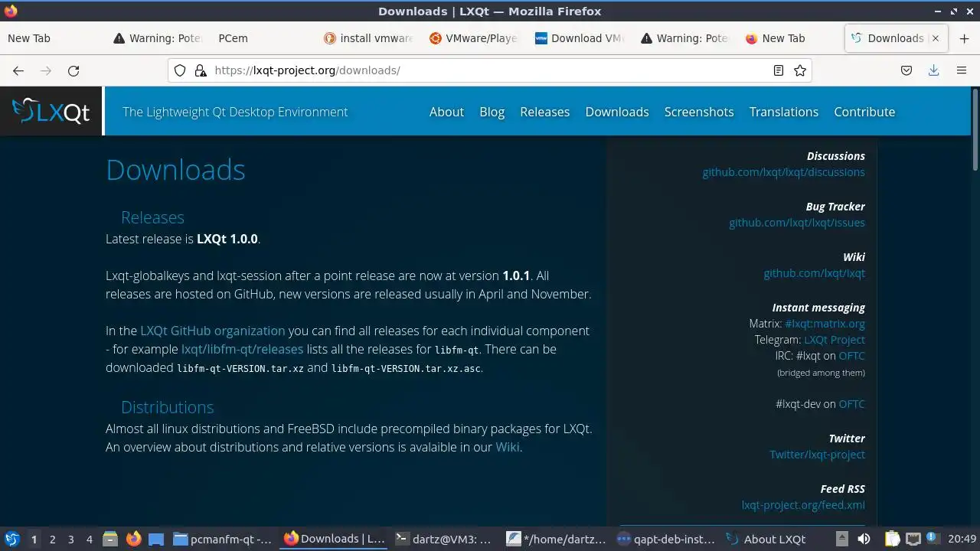The width and height of the screenshot is (980, 551).
Task: Switch to virtual desktop 4
Action: click(x=89, y=539)
